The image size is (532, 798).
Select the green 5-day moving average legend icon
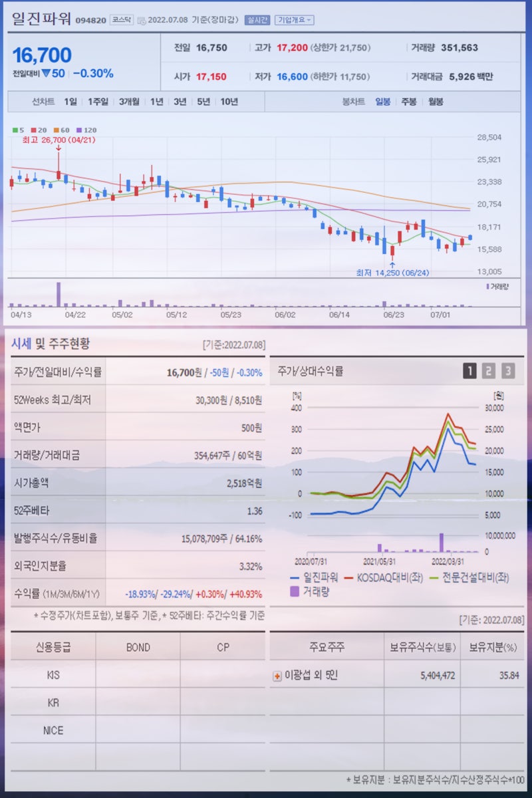click(x=14, y=130)
